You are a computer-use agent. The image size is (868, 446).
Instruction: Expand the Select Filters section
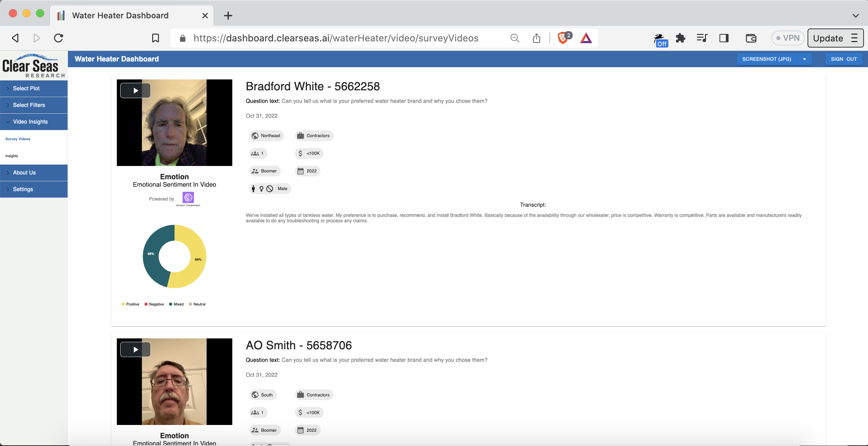point(34,105)
